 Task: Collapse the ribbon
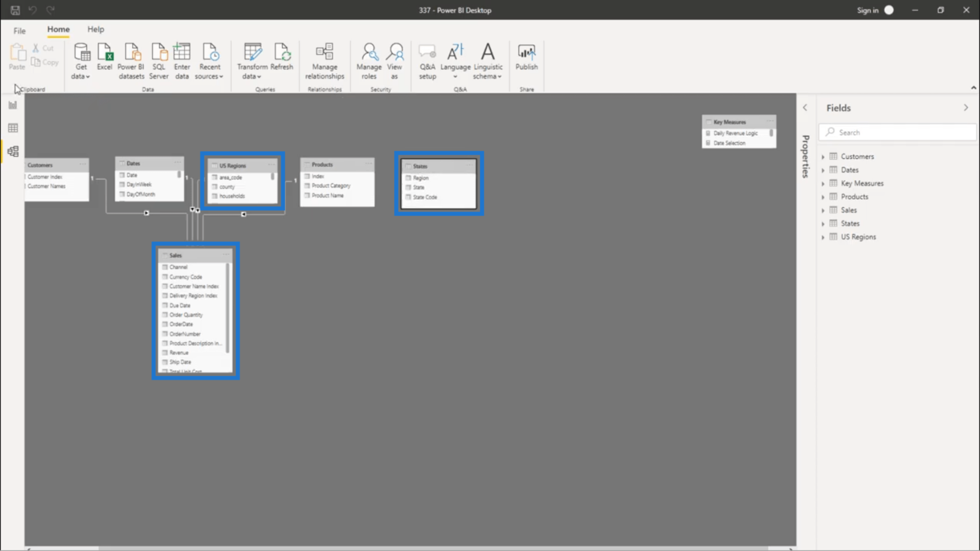(x=974, y=87)
